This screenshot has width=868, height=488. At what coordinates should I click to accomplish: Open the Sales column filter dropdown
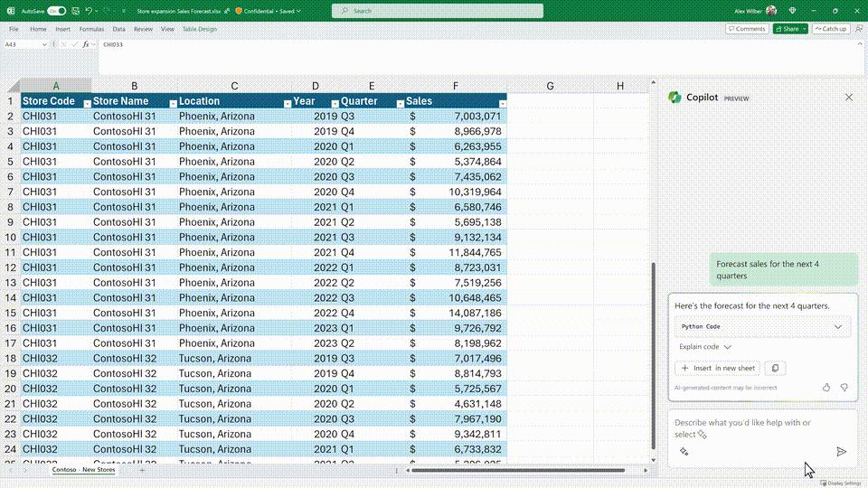[502, 104]
